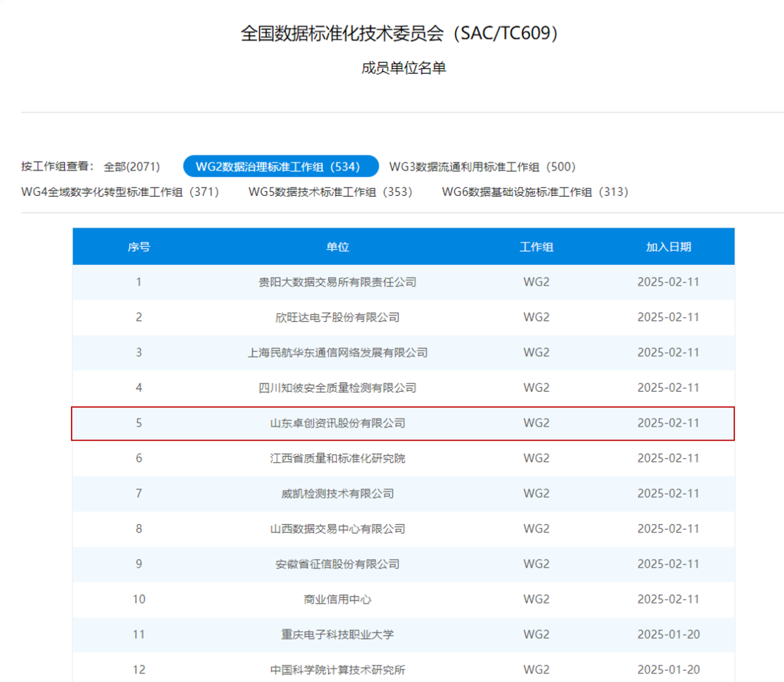Click the 2025-01-20 date for 中国科学院计算技术研究所

point(668,670)
